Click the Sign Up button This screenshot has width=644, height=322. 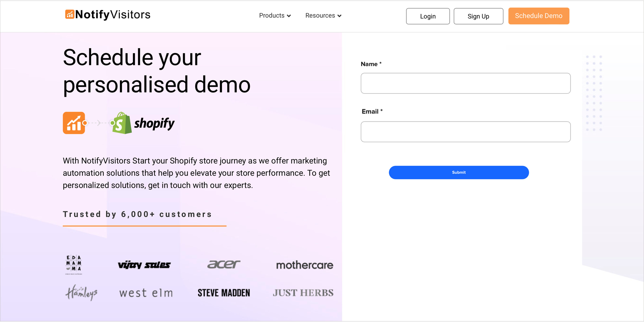478,16
